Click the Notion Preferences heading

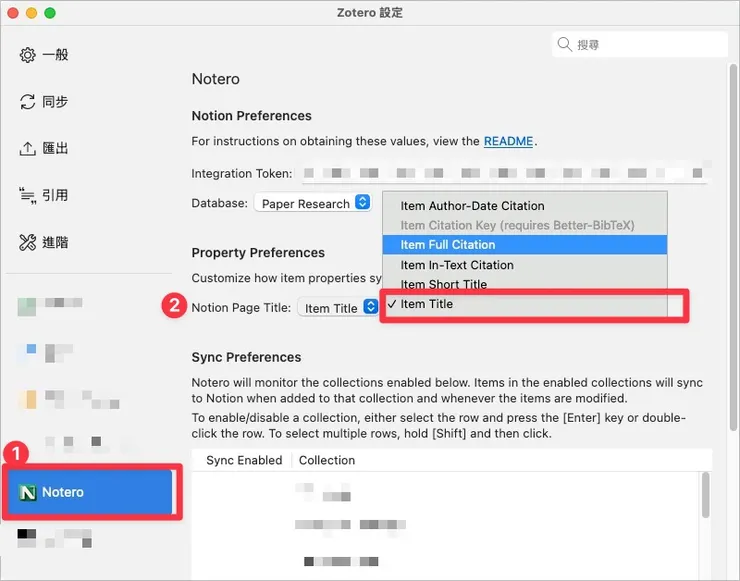(252, 116)
